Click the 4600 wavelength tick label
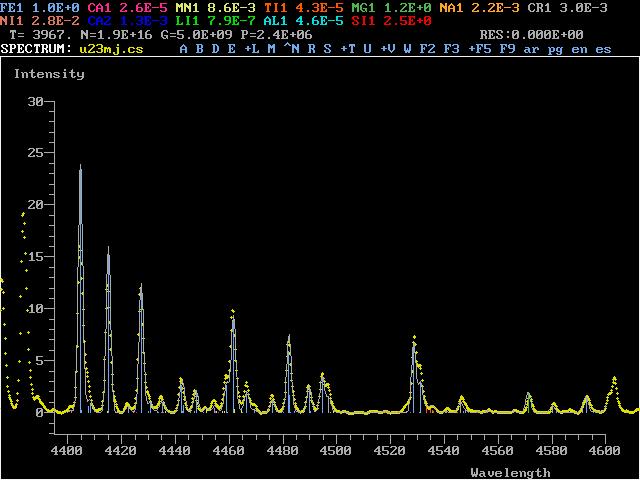 coord(604,451)
